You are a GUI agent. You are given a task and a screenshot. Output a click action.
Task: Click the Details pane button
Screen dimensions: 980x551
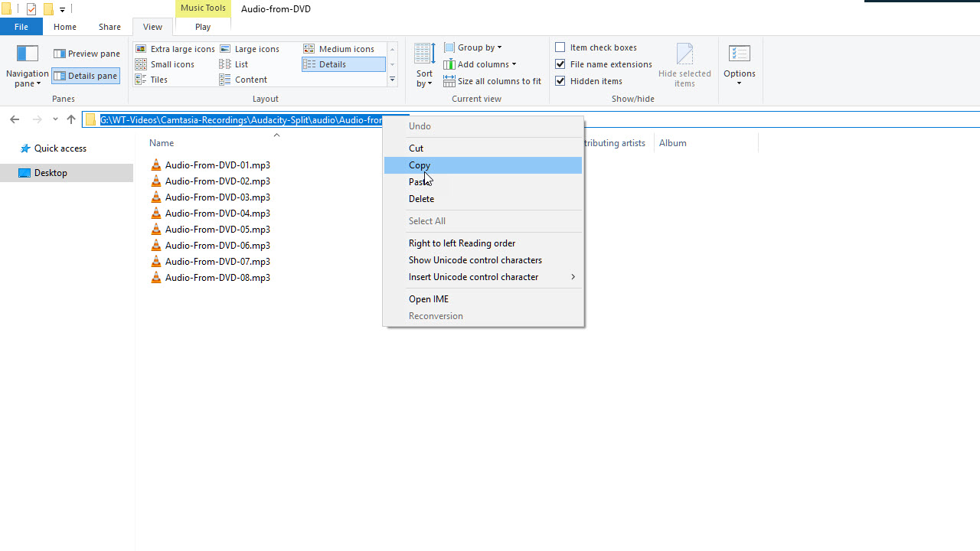point(85,75)
